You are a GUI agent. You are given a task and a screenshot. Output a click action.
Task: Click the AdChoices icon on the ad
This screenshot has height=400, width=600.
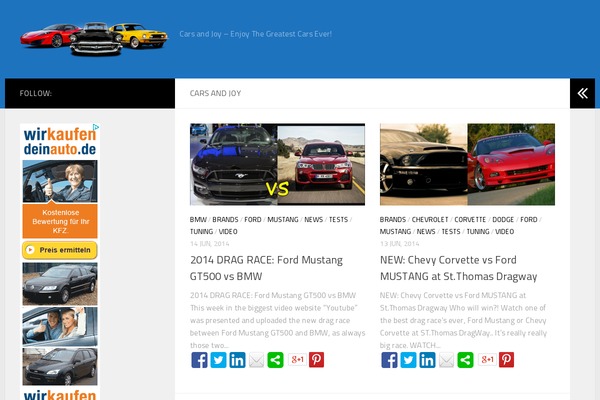point(96,127)
